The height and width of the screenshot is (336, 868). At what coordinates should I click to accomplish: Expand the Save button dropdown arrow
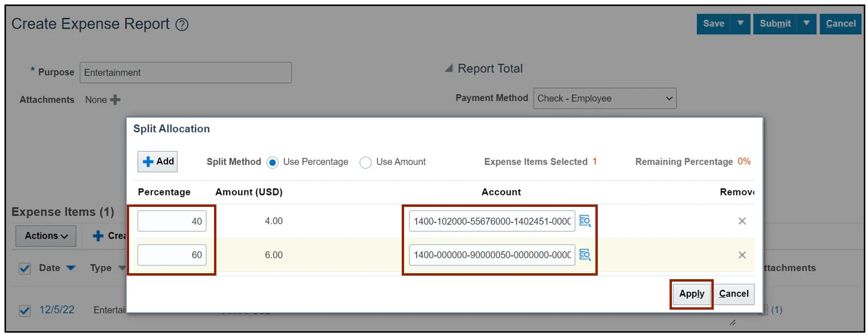click(x=740, y=23)
